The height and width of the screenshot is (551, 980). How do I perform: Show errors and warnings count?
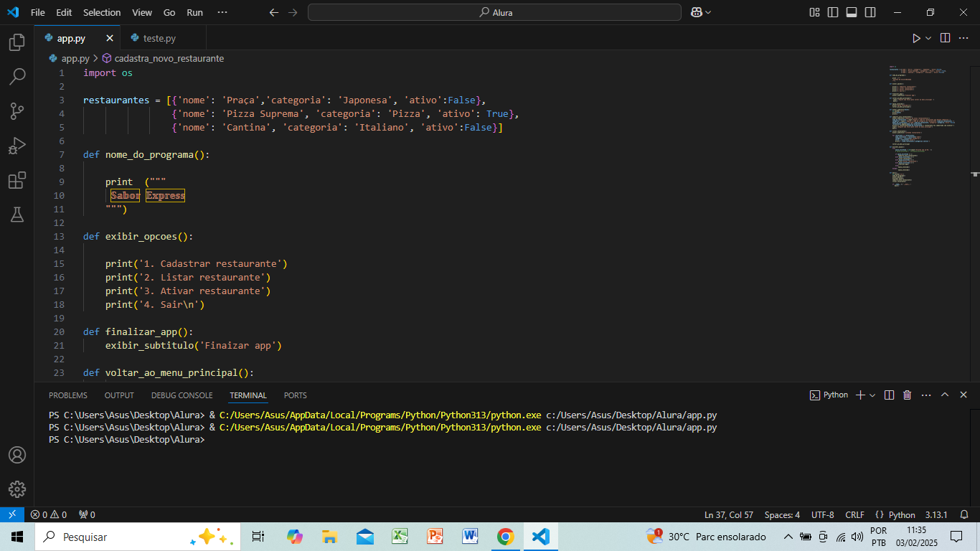coord(49,514)
